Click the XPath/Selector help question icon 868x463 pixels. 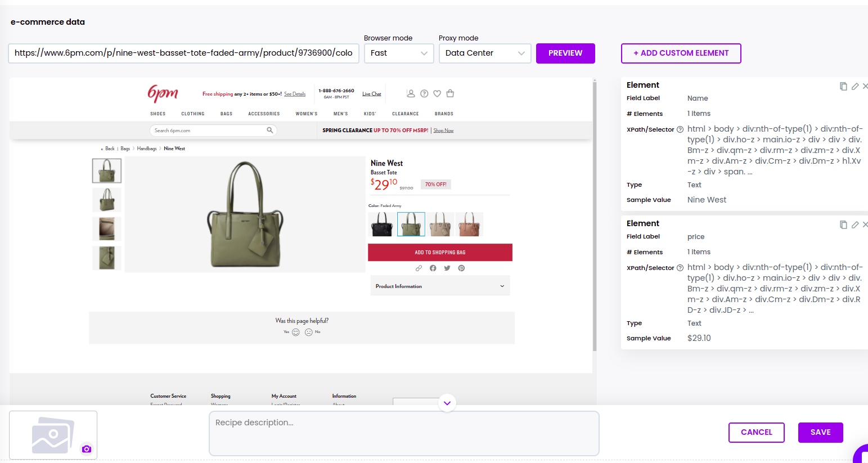click(680, 129)
